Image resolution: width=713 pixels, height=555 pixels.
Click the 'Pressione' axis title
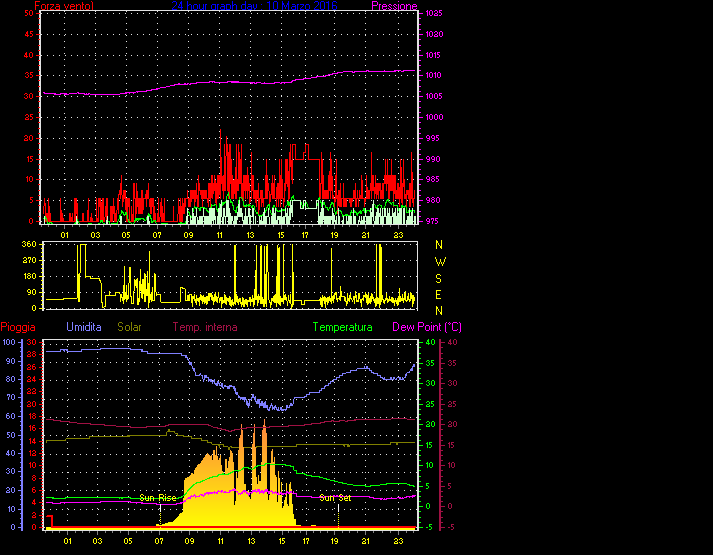coord(394,6)
